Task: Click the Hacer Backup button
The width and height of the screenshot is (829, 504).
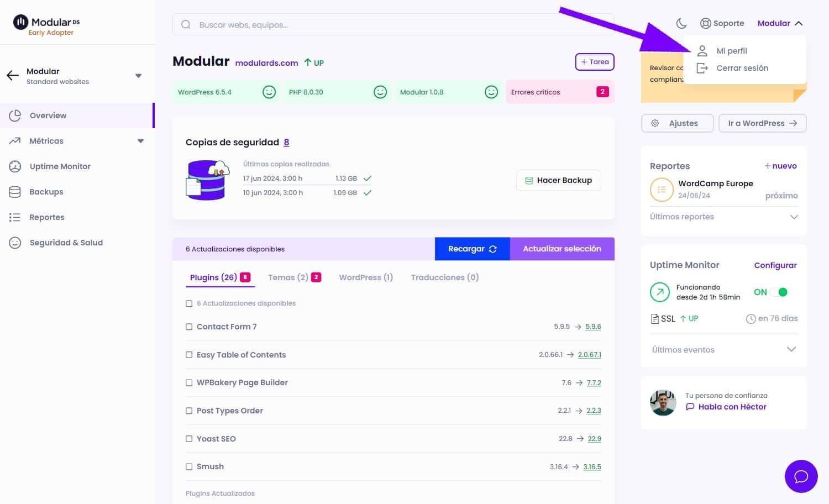Action: click(x=559, y=180)
